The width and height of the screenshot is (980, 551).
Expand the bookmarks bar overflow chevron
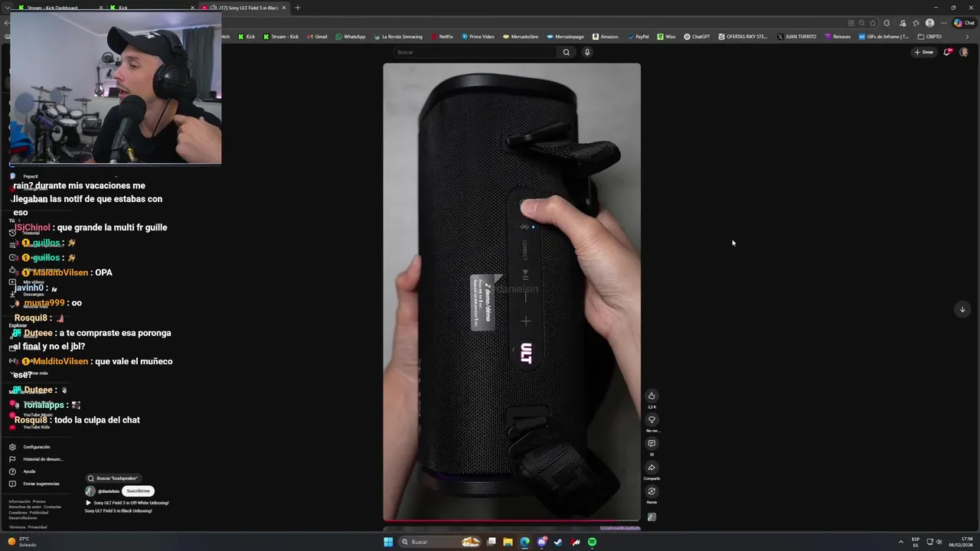(x=966, y=37)
